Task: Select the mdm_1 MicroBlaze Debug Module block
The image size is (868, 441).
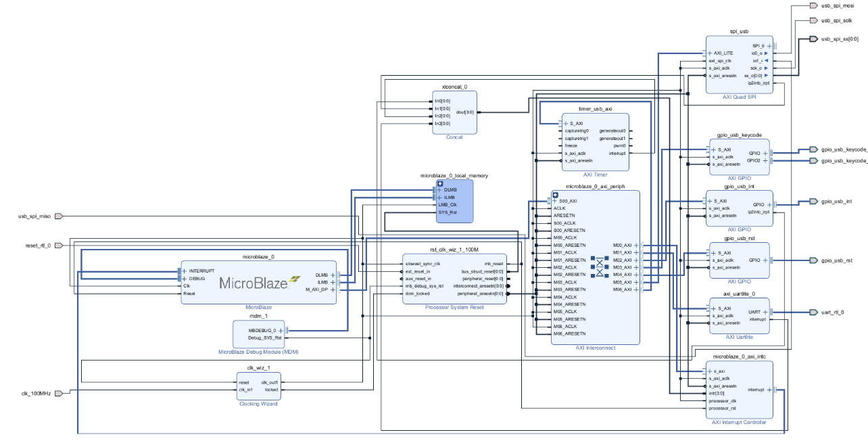Action: coord(259,333)
